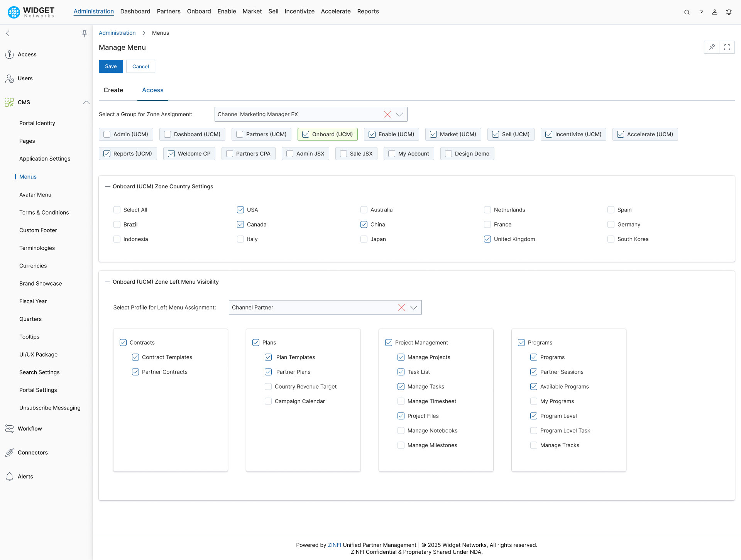The width and height of the screenshot is (741, 560).
Task: Open the ZINFI footer link
Action: 334,545
